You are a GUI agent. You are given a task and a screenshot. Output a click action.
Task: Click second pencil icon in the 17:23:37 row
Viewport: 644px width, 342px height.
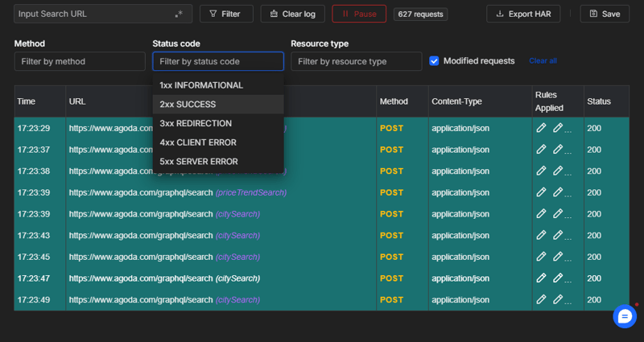558,150
